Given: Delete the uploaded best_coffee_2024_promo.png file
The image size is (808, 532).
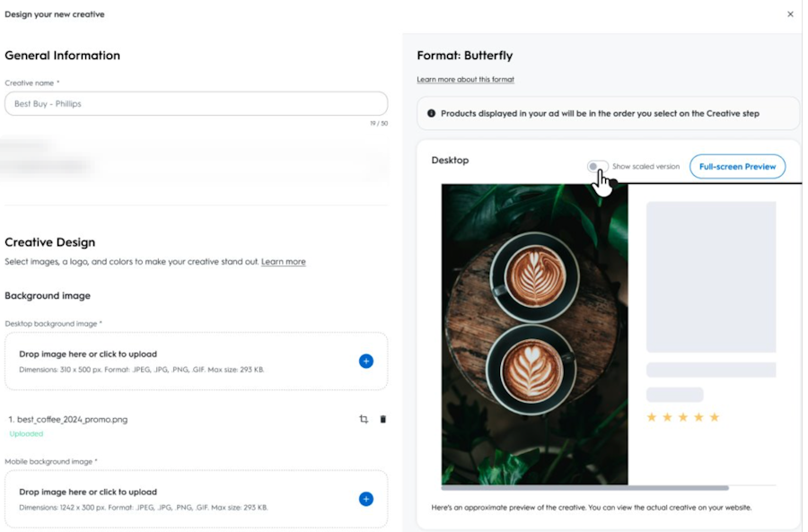Looking at the screenshot, I should click(383, 419).
